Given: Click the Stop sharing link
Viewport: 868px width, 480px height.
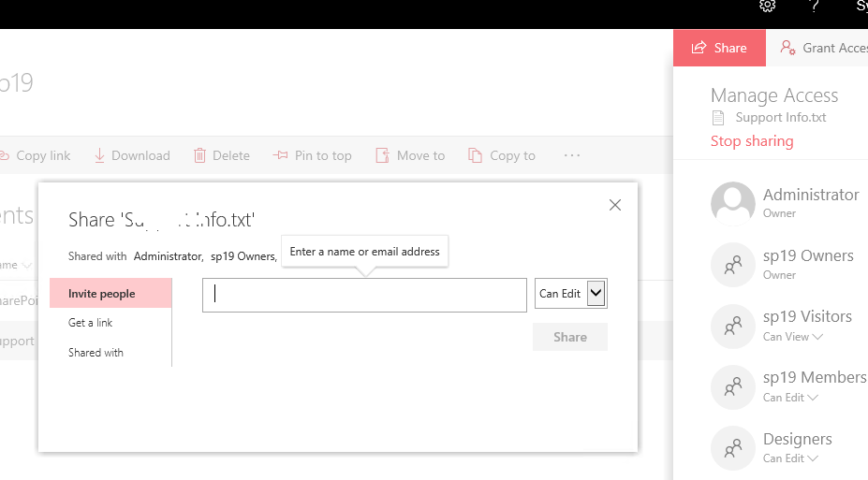Looking at the screenshot, I should coord(752,141).
